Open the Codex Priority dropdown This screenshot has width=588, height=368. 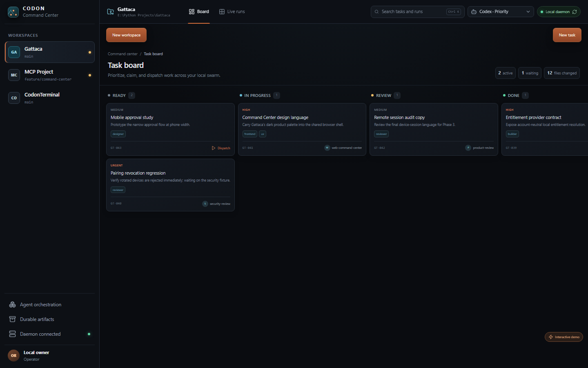[x=501, y=12]
